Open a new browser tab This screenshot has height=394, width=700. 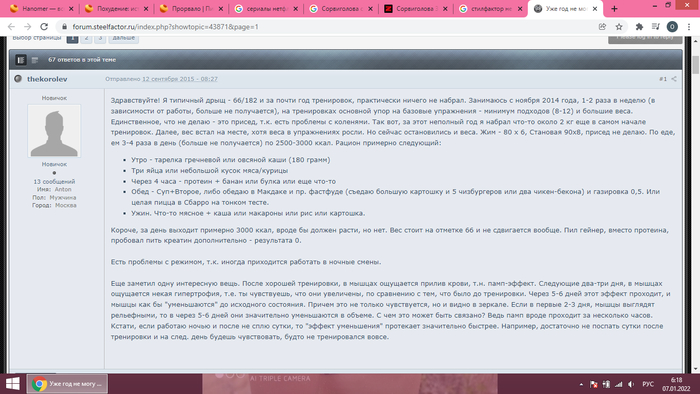coord(614,8)
